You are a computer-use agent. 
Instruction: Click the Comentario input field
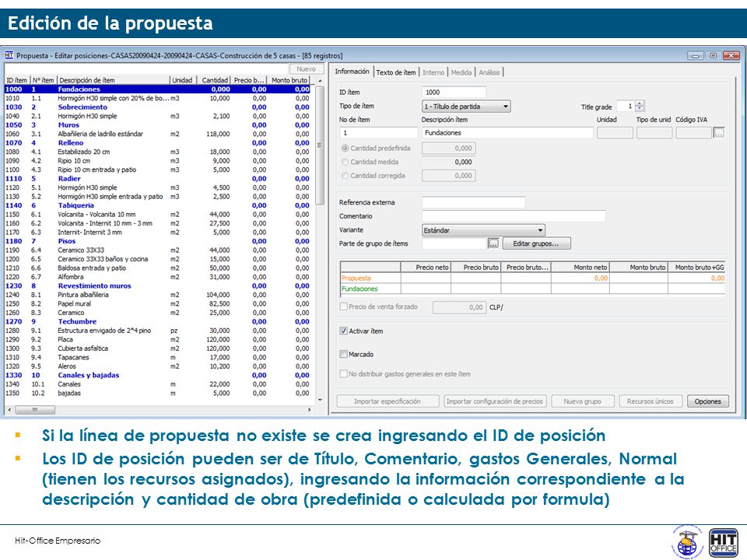[x=514, y=216]
